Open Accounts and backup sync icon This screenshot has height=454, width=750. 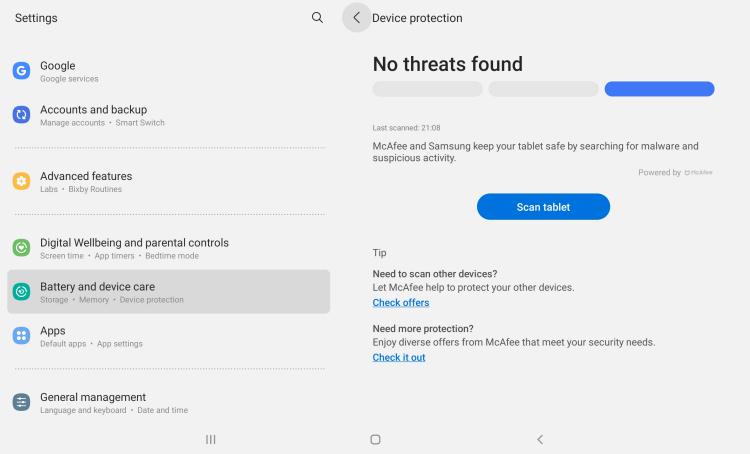[21, 115]
